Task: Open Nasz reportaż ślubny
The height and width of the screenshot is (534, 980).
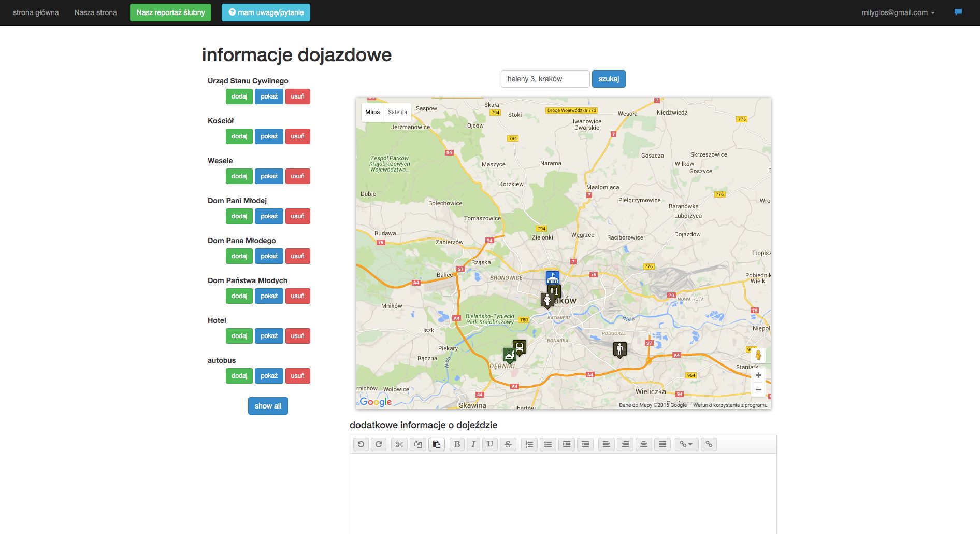Action: [170, 12]
